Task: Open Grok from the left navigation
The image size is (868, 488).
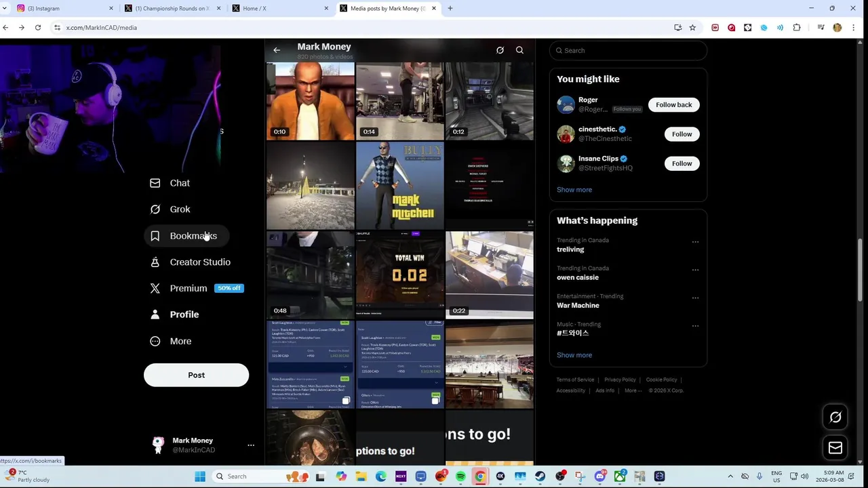Action: click(x=170, y=209)
